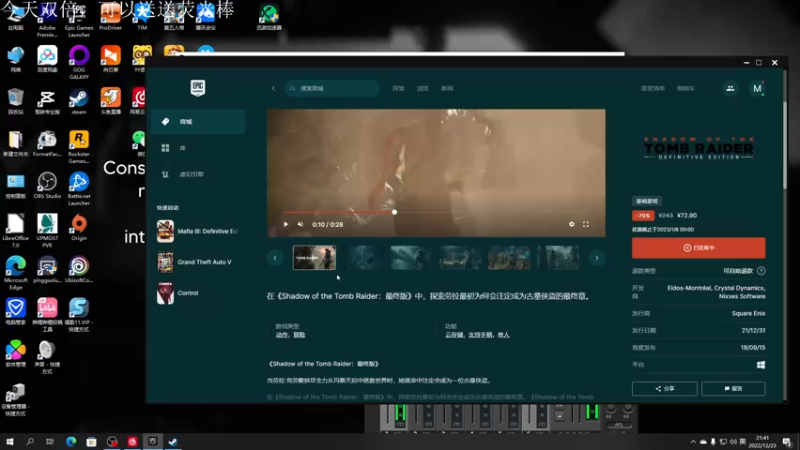This screenshot has height=450, width=800.
Task: Click the Report button
Action: 733,389
